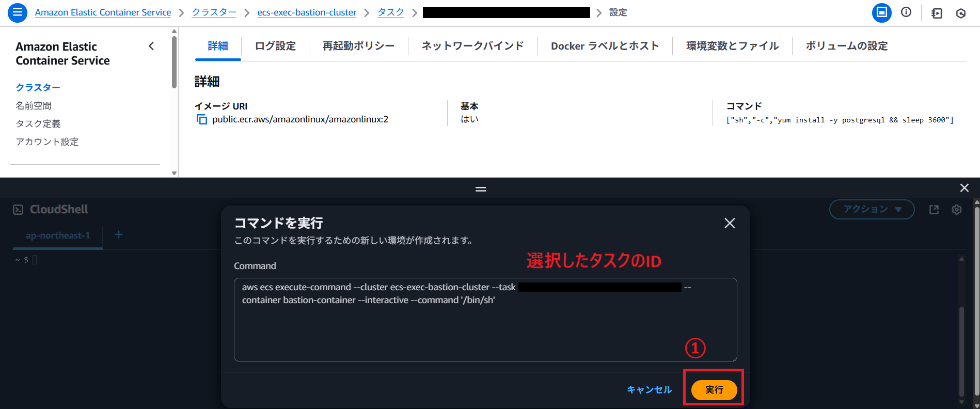This screenshot has height=409, width=980.
Task: Open CloudShell settings gear
Action: tap(957, 210)
